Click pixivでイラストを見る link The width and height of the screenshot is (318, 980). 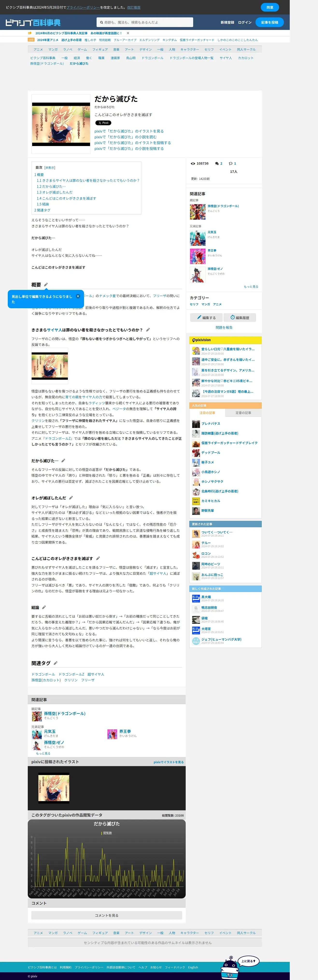169,762
